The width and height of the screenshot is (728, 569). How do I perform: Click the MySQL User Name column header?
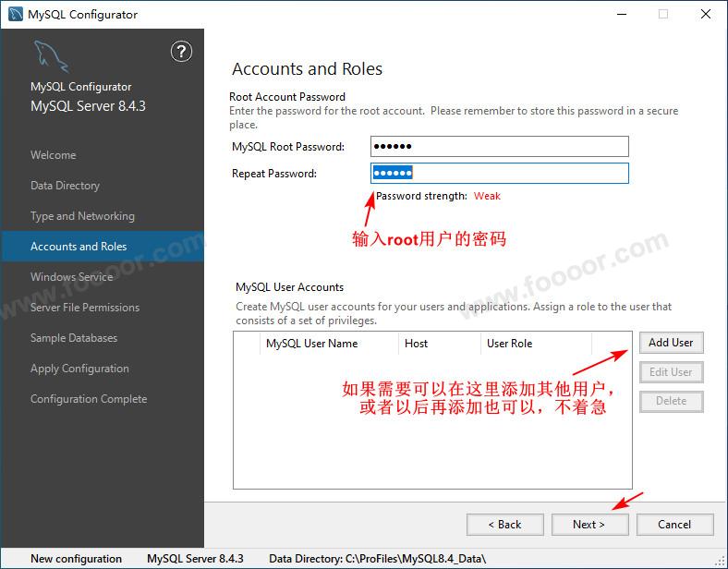(311, 344)
